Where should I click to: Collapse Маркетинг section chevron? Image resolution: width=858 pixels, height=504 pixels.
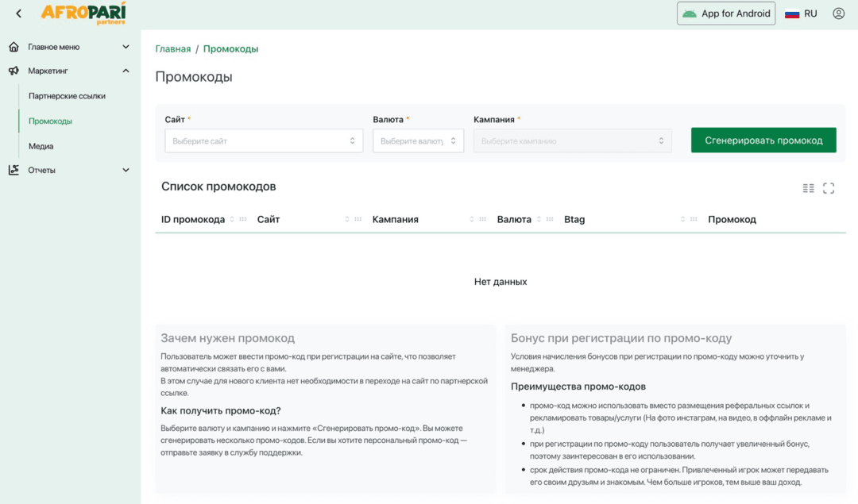click(126, 71)
